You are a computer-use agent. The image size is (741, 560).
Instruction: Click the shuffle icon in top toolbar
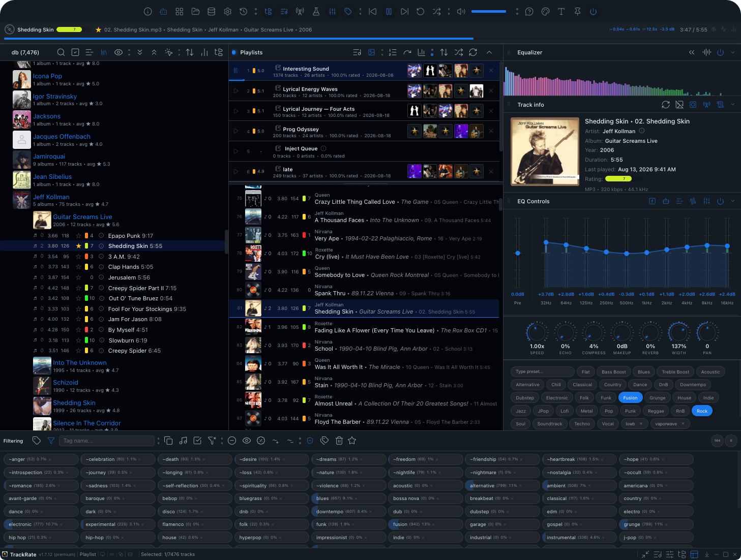point(436,11)
